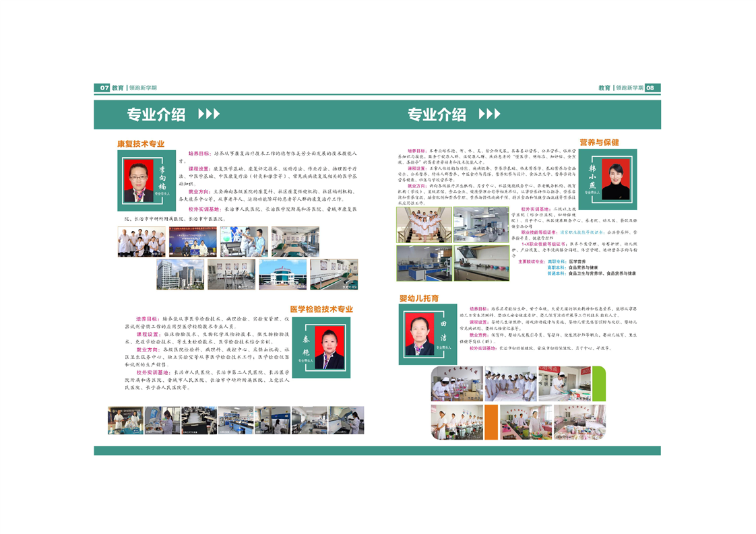
Task: Click '校外实训基地:' label in 康复技术专业 section
Action: pos(206,209)
